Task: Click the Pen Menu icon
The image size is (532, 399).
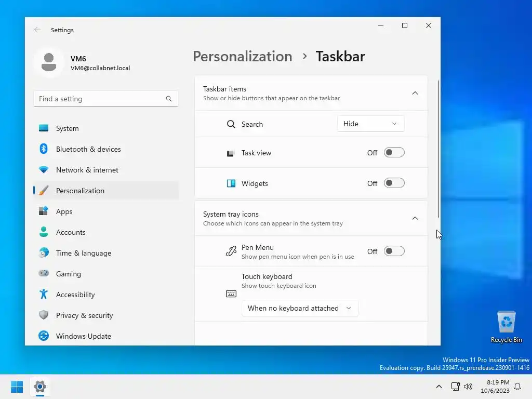Action: click(231, 251)
